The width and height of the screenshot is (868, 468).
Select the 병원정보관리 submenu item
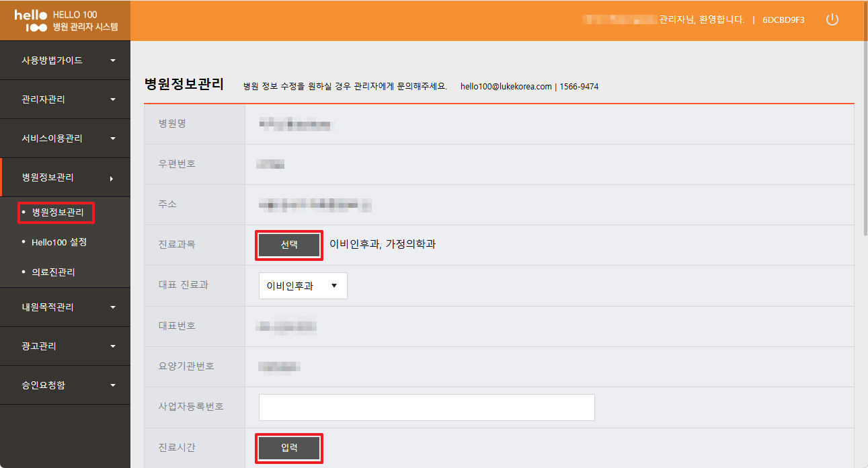click(x=58, y=212)
